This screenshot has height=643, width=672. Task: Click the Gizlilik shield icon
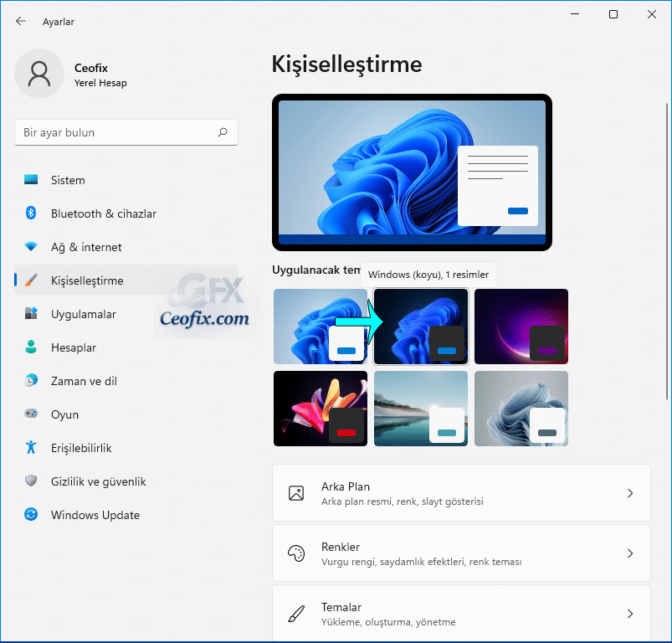point(31,481)
